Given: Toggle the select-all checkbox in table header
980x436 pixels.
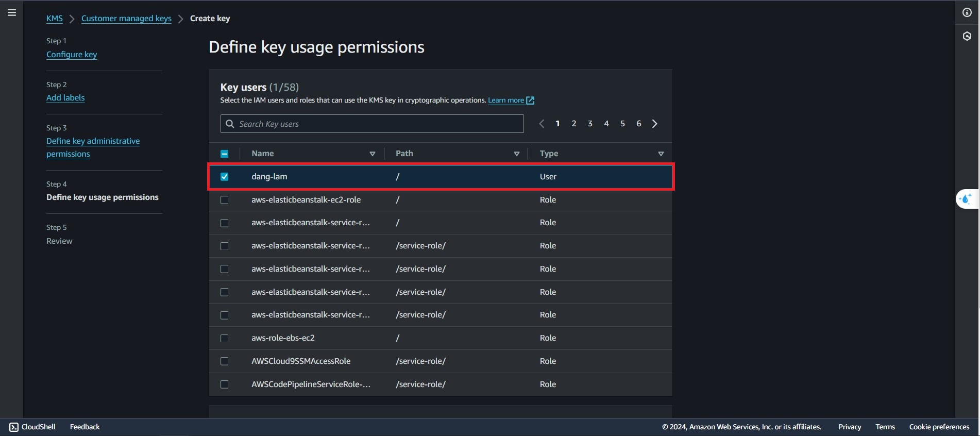Looking at the screenshot, I should point(224,154).
